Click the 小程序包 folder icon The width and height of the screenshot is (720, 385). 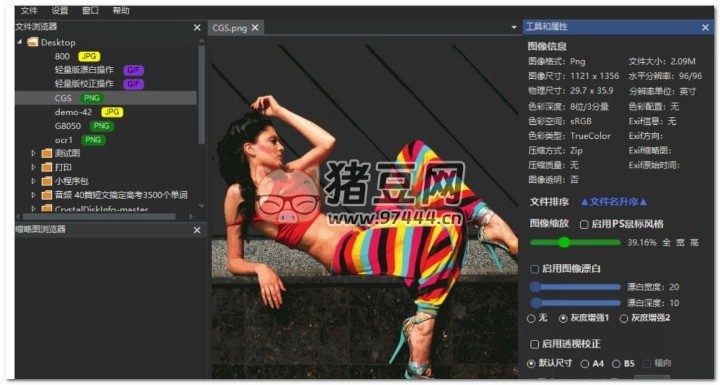[46, 181]
